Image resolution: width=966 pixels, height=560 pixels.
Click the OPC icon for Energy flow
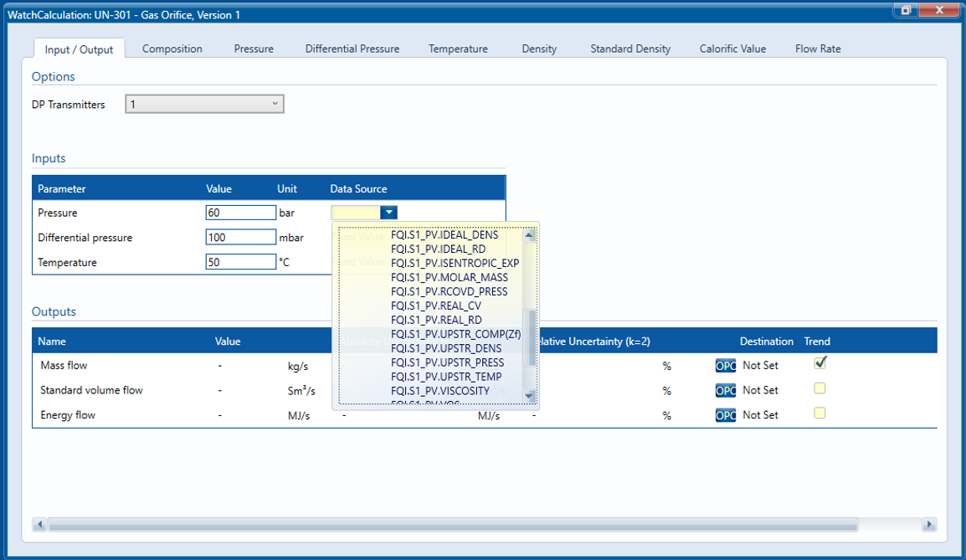click(x=725, y=415)
